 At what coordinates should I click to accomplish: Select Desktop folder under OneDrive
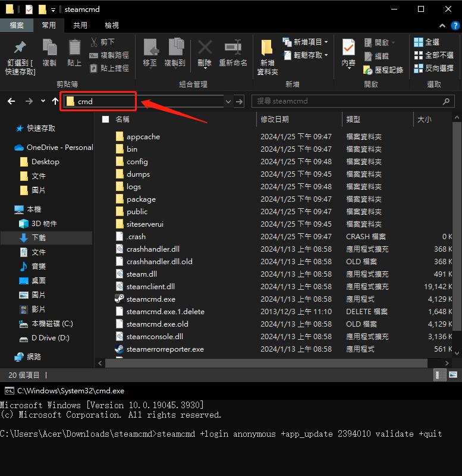(39, 162)
